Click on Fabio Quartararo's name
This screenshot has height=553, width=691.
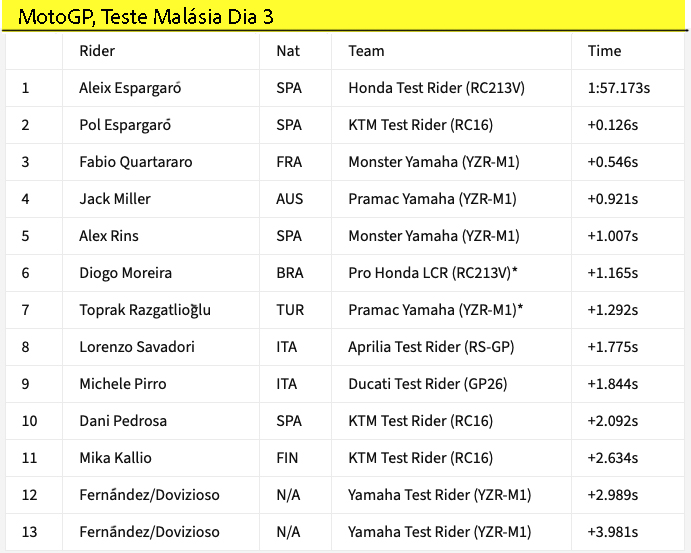click(136, 162)
